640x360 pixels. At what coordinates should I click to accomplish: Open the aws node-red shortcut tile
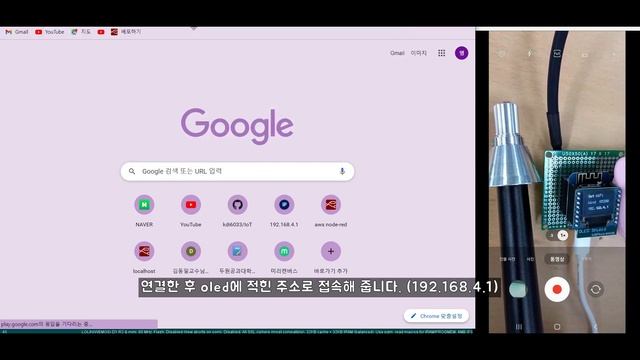click(331, 210)
